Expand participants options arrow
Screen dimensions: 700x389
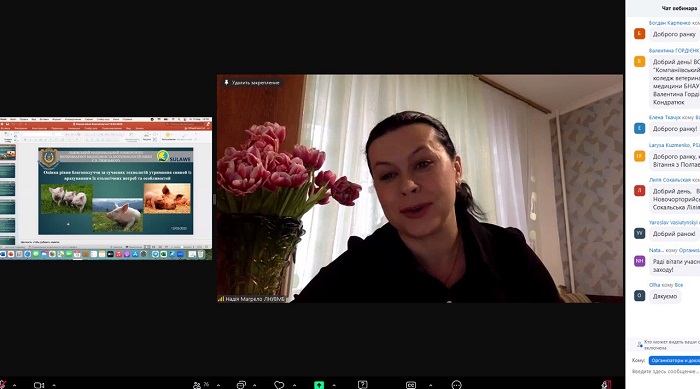[218, 385]
